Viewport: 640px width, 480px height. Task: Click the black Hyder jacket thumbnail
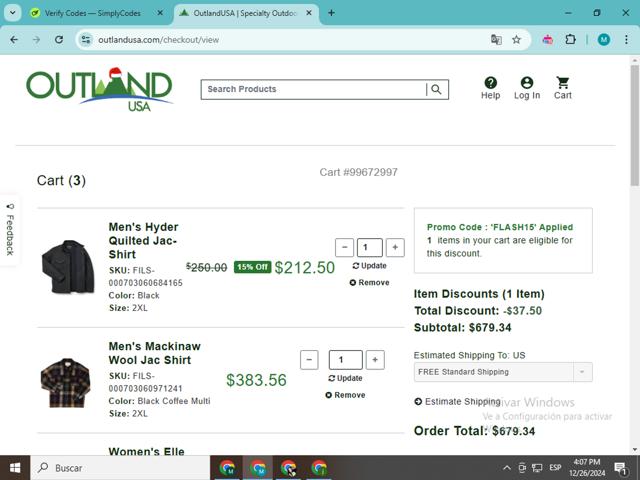point(68,267)
